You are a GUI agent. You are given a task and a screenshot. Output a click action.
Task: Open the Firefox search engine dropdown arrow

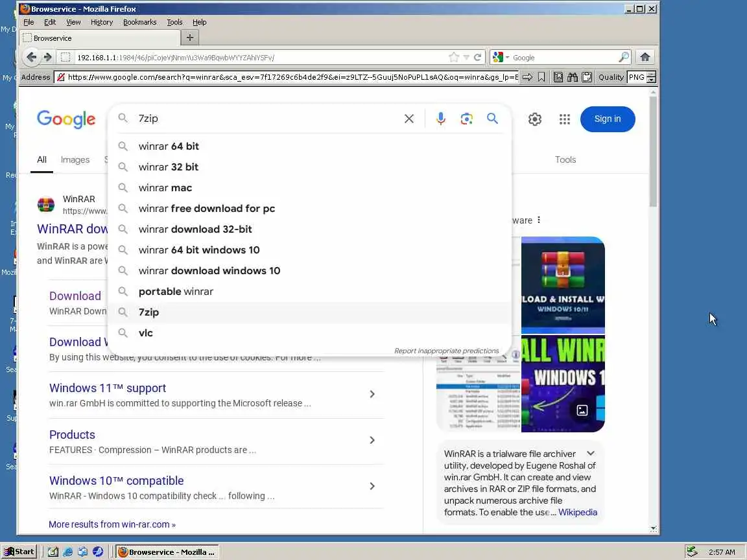pyautogui.click(x=507, y=58)
